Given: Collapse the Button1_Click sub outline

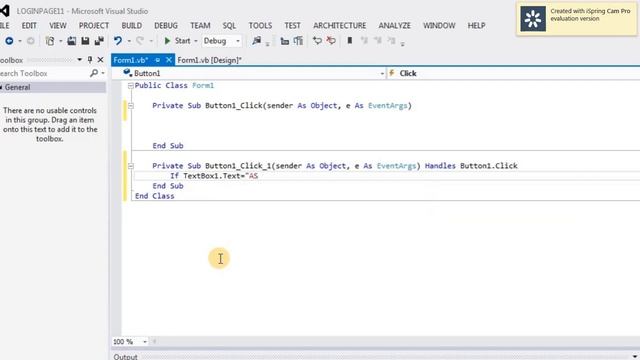Looking at the screenshot, I should tap(131, 106).
